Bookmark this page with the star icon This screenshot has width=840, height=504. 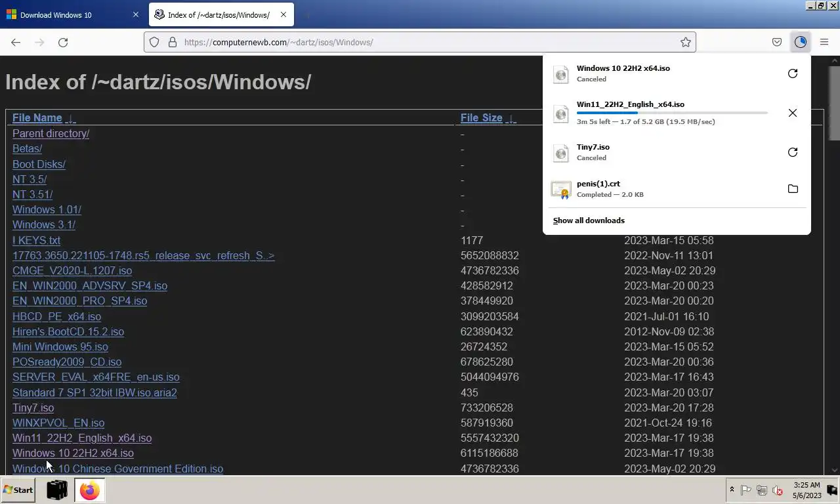686,42
